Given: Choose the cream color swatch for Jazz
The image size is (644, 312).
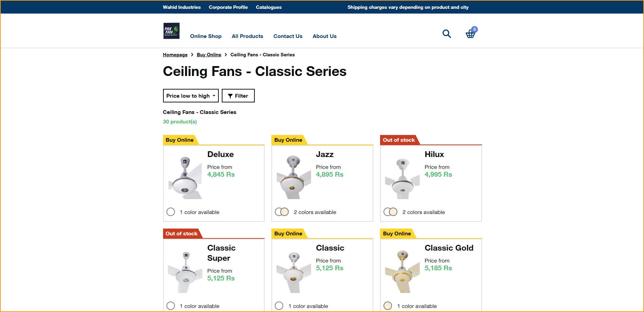Looking at the screenshot, I should tap(285, 212).
